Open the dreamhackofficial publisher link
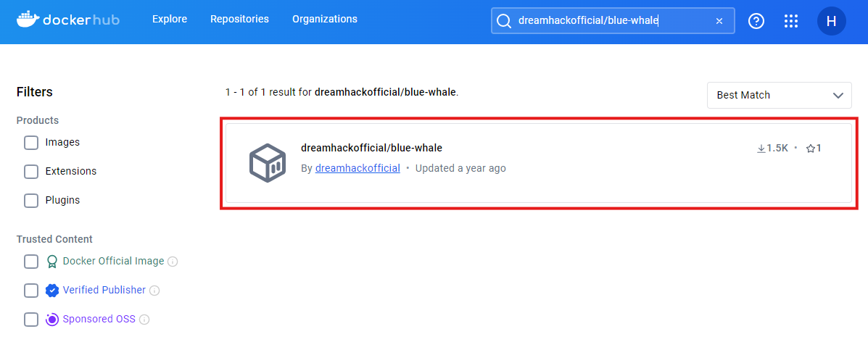The height and width of the screenshot is (342, 868). [357, 168]
